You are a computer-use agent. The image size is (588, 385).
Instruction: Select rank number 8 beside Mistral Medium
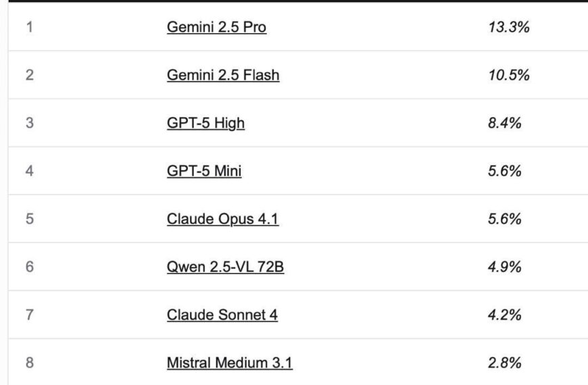pos(29,363)
